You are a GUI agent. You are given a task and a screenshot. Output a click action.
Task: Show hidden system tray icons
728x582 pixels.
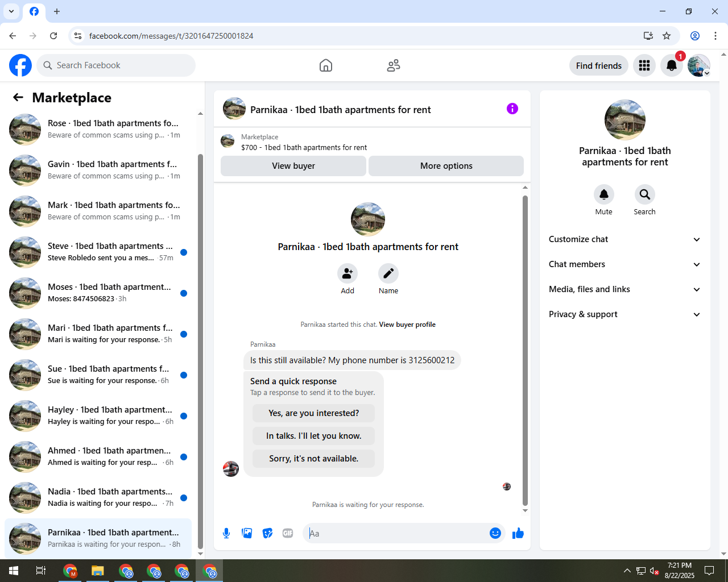point(627,571)
